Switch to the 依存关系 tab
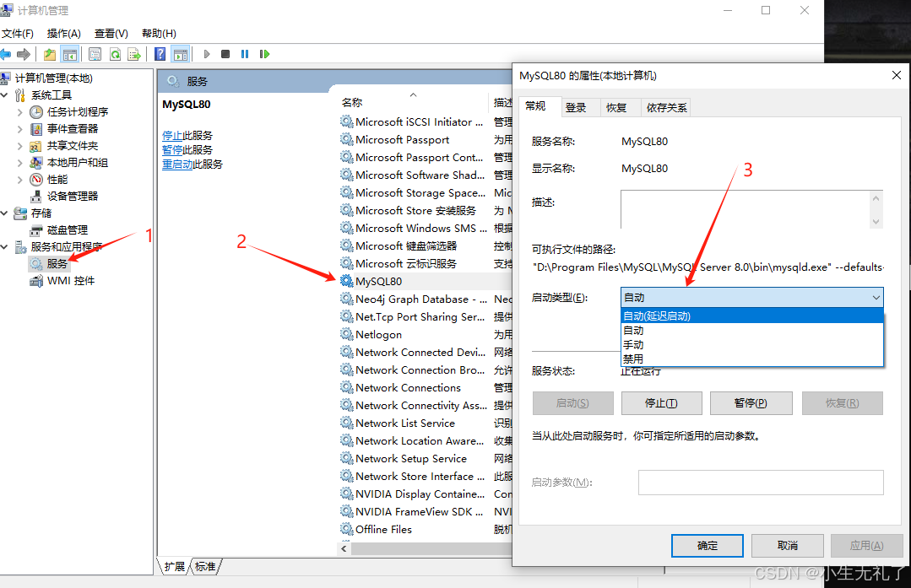911x588 pixels. (666, 107)
